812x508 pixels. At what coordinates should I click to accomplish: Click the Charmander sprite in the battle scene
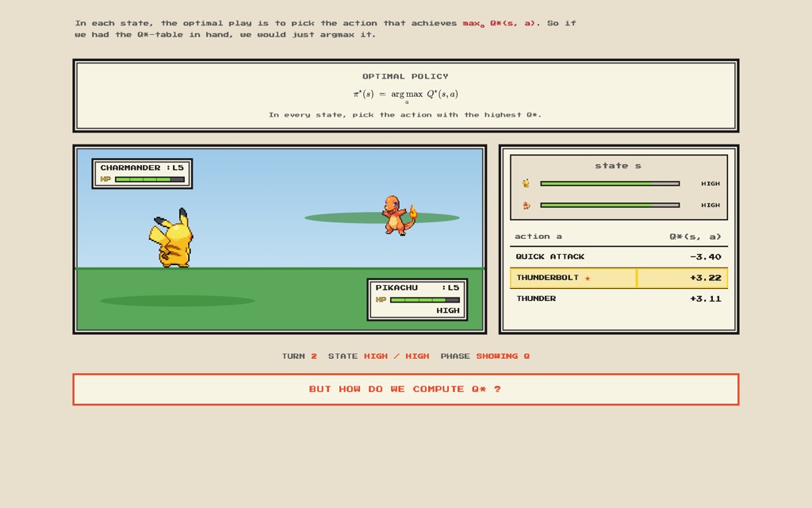(x=399, y=215)
